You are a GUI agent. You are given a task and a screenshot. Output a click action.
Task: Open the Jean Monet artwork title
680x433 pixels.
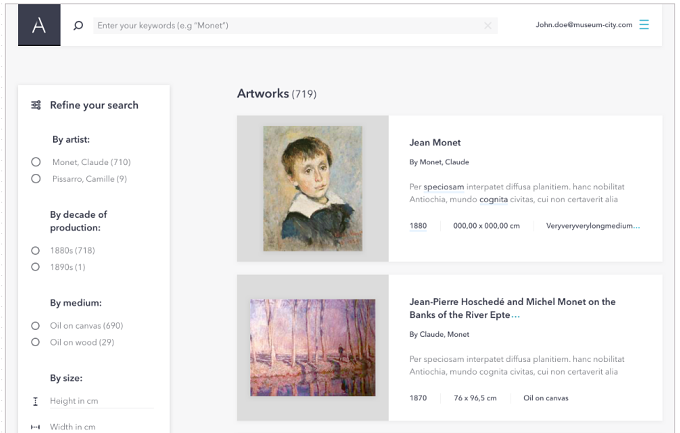(x=435, y=143)
